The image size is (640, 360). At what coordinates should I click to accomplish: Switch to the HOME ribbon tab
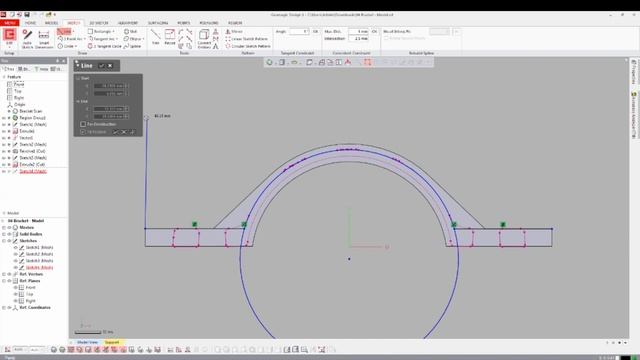click(31, 23)
